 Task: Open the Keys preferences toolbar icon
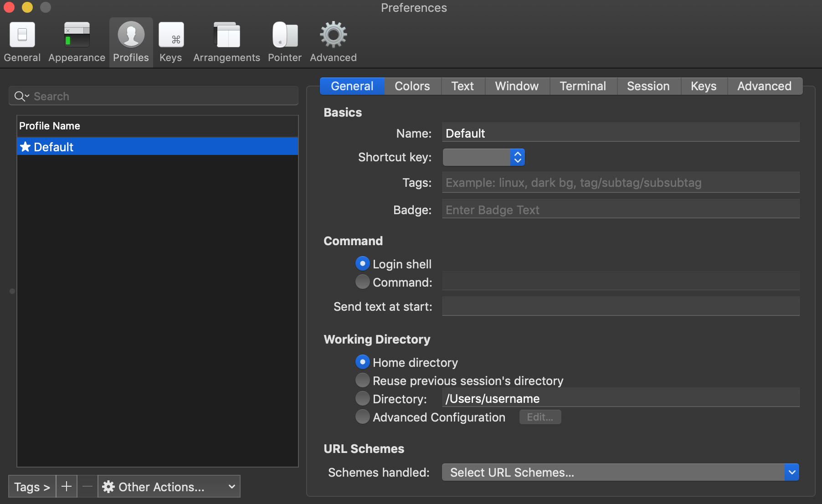pyautogui.click(x=171, y=42)
